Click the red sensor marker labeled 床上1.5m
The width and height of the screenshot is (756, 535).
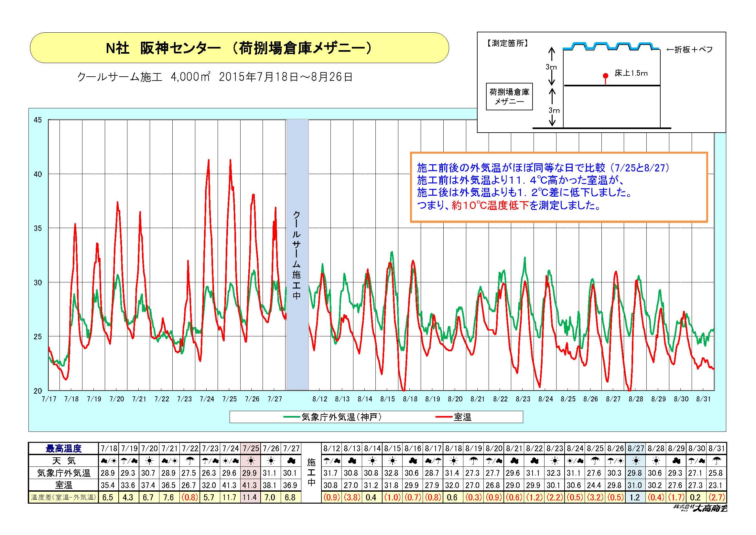(605, 76)
